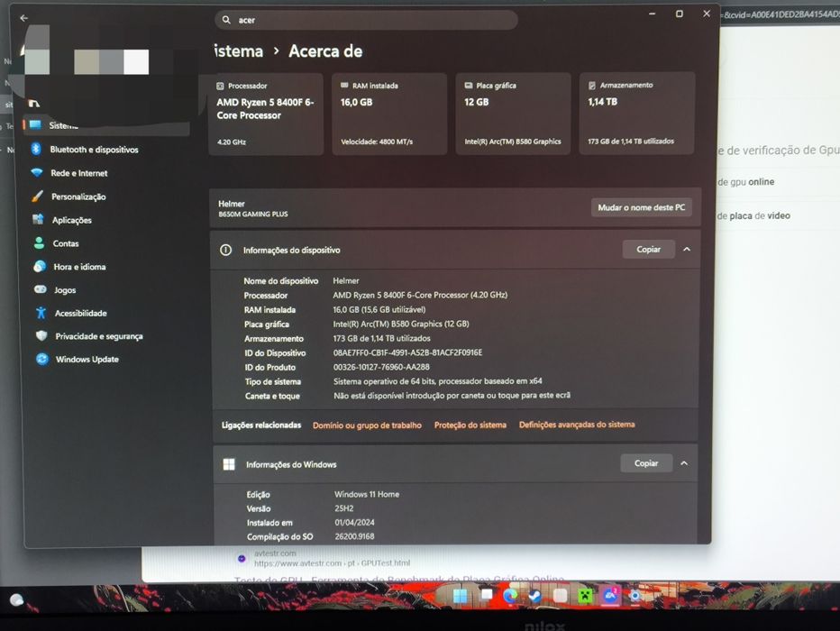Collapse the Informações do dispositivo section
The width and height of the screenshot is (840, 631).
pos(687,249)
